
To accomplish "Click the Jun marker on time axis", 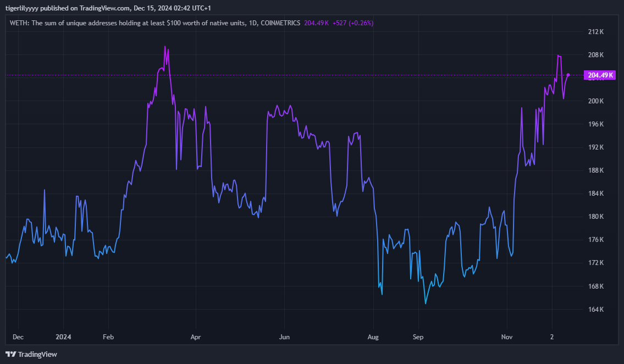I will click(x=284, y=336).
